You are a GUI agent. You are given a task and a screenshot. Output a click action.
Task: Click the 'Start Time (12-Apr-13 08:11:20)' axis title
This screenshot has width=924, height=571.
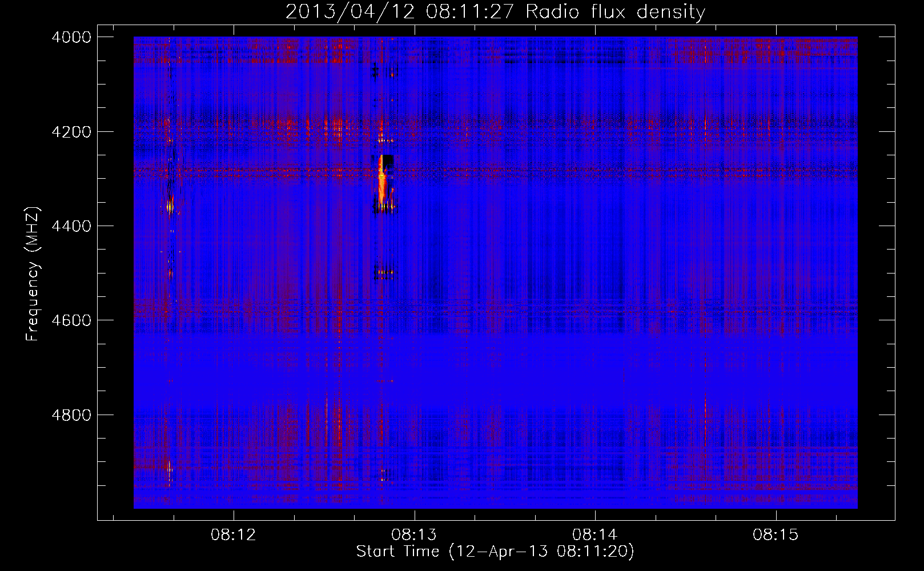(x=495, y=552)
